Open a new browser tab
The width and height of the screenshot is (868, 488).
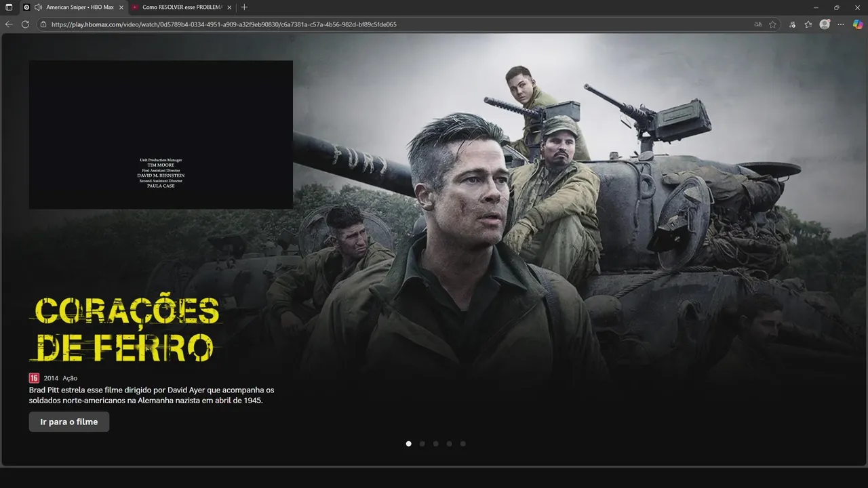[x=244, y=7]
